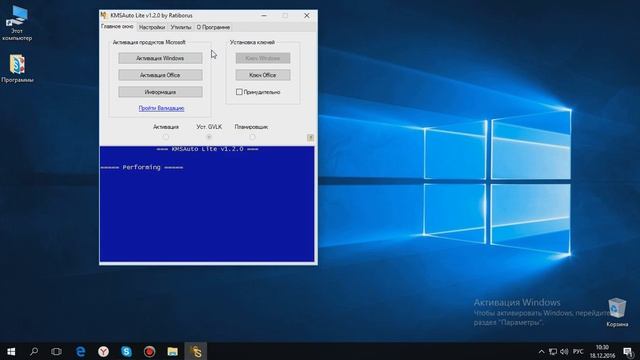Open the Информация button

(160, 92)
